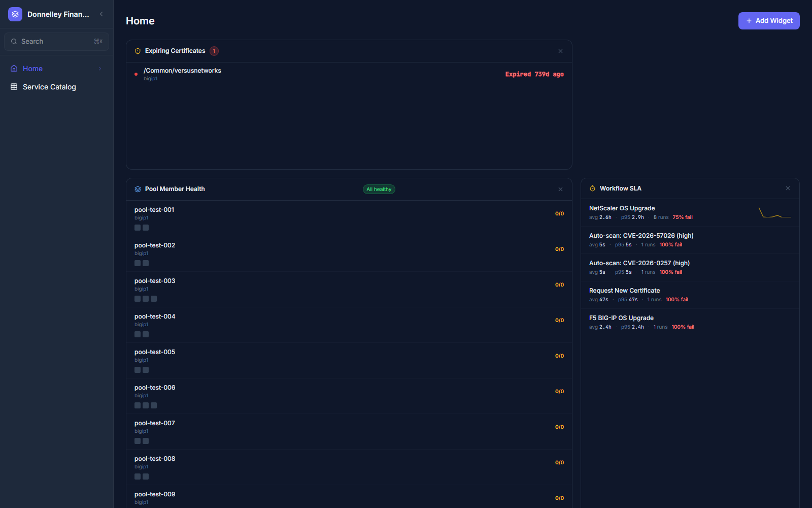
Task: Click the Service Catalog grid icon
Action: [x=14, y=87]
